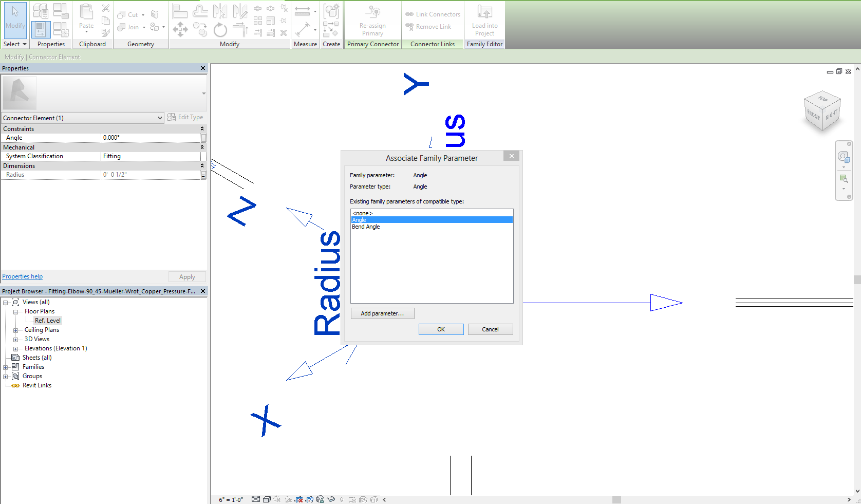Viewport: 861px width, 504px height.
Task: Select Revit Links in the Project Browser
Action: [x=37, y=385]
